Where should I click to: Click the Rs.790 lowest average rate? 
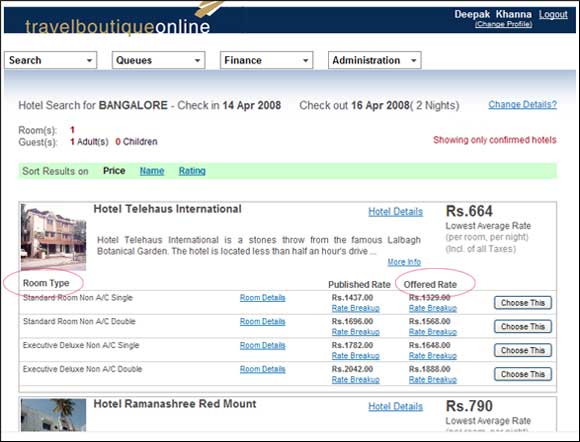point(469,406)
